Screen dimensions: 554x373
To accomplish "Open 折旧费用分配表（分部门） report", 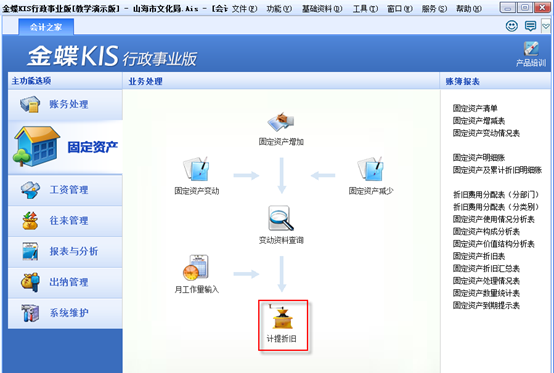I will point(496,195).
